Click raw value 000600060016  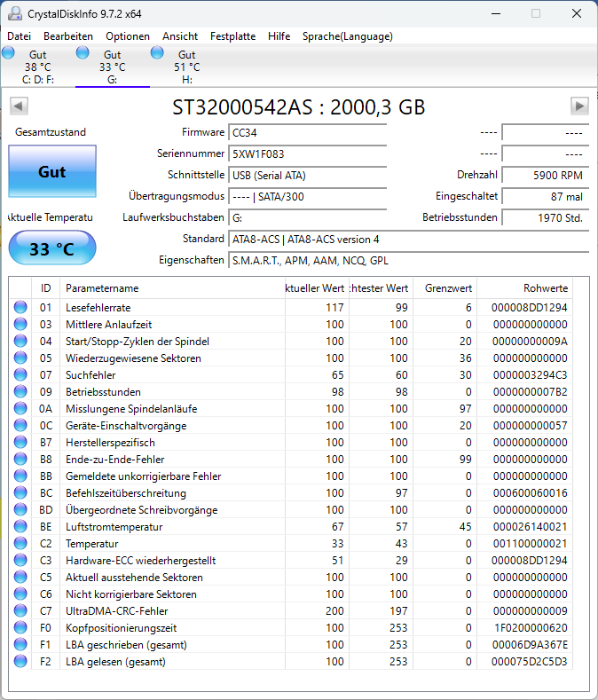tap(530, 493)
